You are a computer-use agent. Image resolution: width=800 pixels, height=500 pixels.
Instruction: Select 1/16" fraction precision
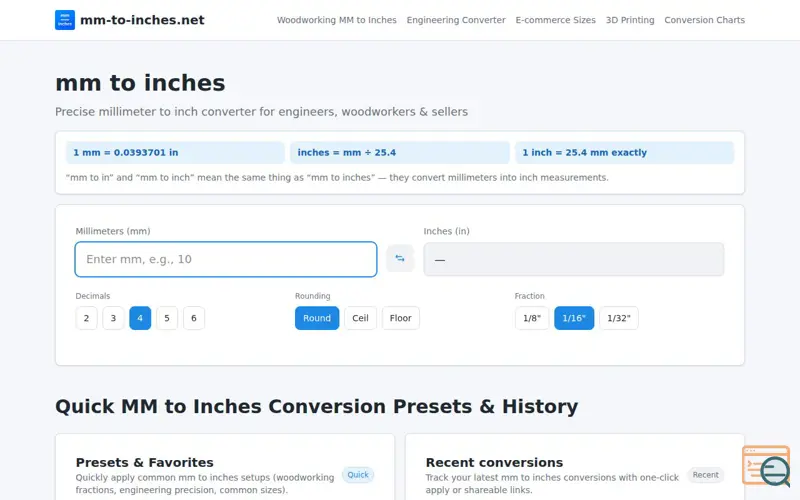pyautogui.click(x=574, y=318)
